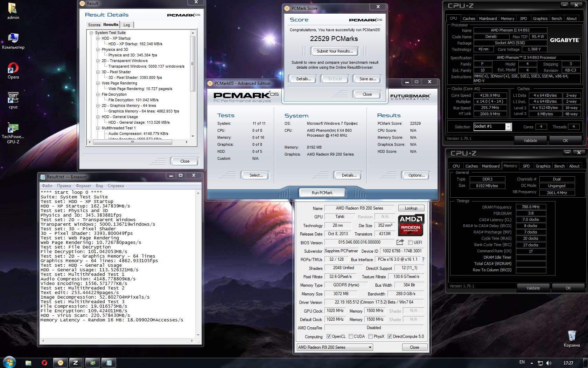Screen dimensions: 588x368
Task: Click GPU-Z BIOS share export icon
Action: coord(400,242)
